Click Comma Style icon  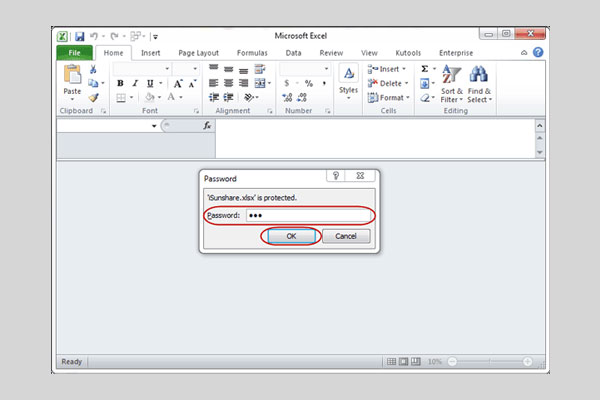(x=324, y=83)
